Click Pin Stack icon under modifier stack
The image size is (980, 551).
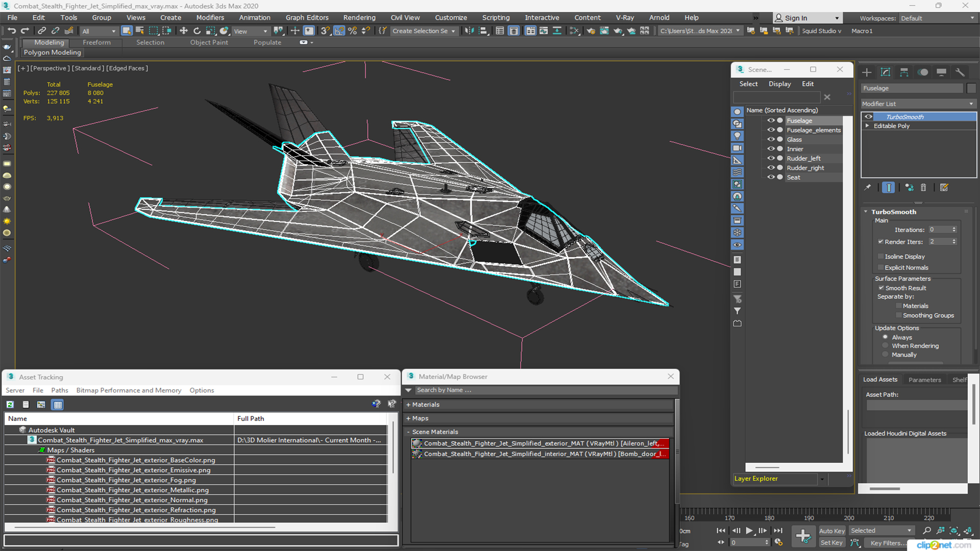coord(867,188)
